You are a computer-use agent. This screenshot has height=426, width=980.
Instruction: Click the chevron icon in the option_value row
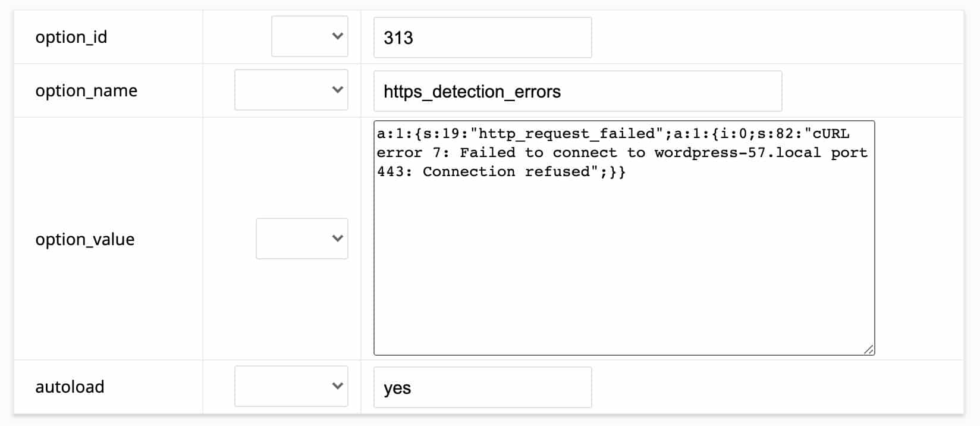336,238
